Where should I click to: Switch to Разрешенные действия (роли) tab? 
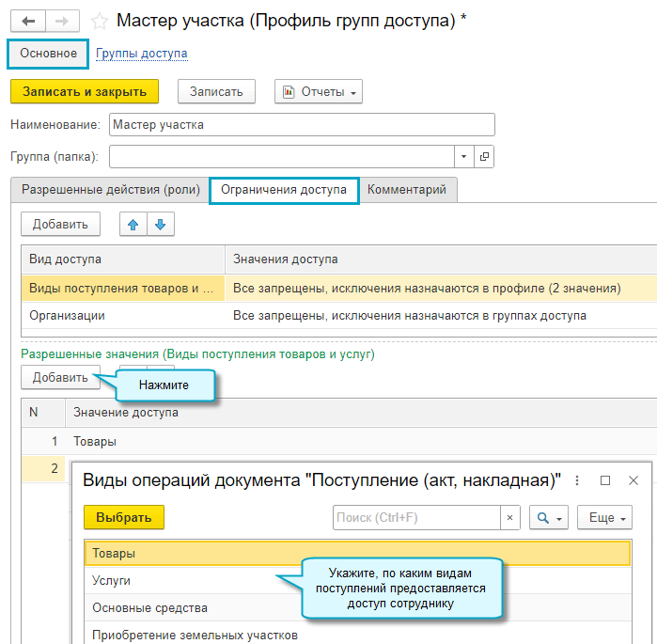coord(111,190)
